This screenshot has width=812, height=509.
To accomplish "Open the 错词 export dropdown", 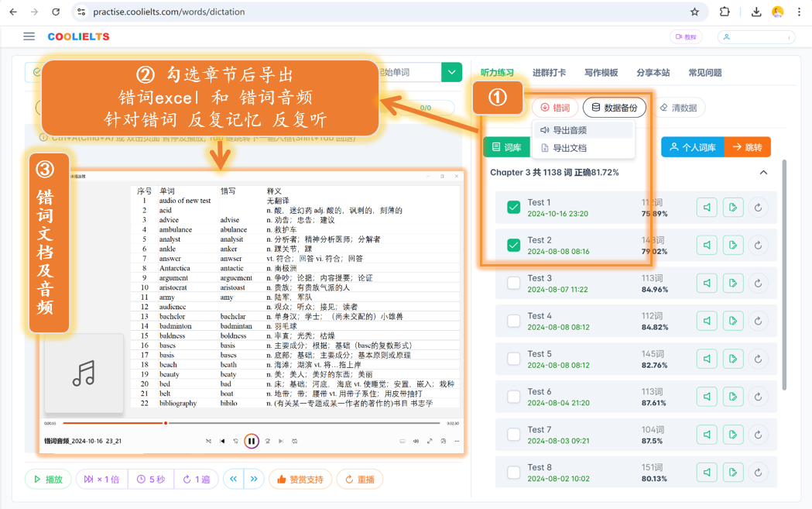I will (555, 108).
